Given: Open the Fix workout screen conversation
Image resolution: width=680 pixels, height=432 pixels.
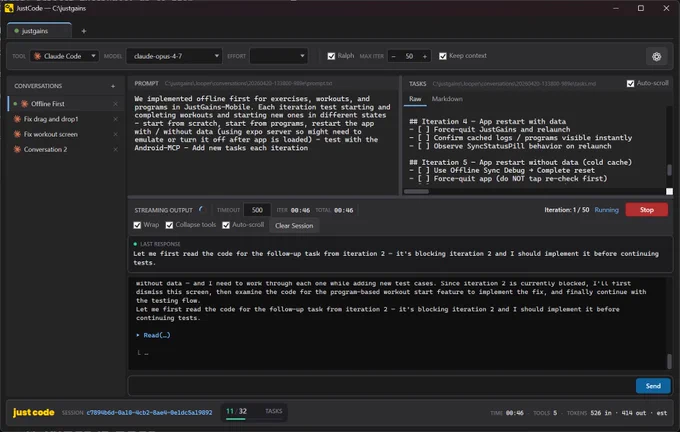Looking at the screenshot, I should (64, 134).
